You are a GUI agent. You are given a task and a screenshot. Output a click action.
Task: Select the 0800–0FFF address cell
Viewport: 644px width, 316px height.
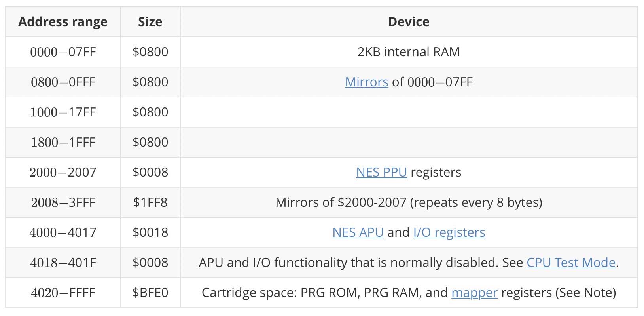[63, 82]
